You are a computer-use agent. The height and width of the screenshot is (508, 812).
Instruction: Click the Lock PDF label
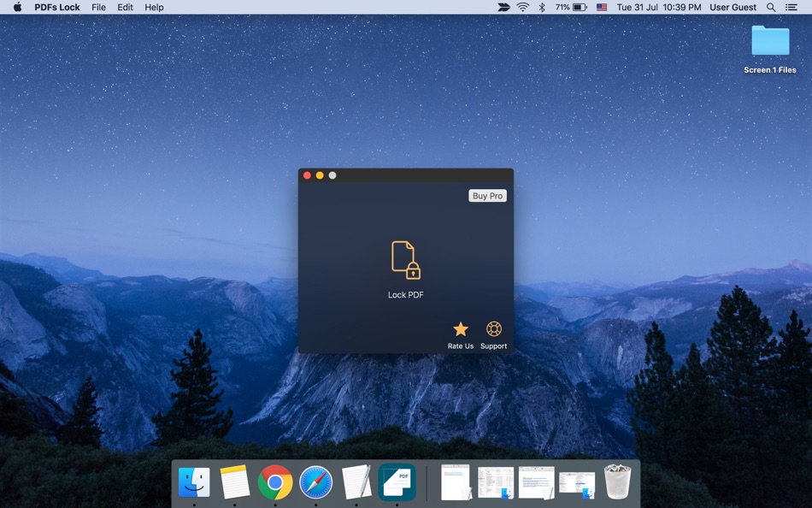click(x=405, y=294)
